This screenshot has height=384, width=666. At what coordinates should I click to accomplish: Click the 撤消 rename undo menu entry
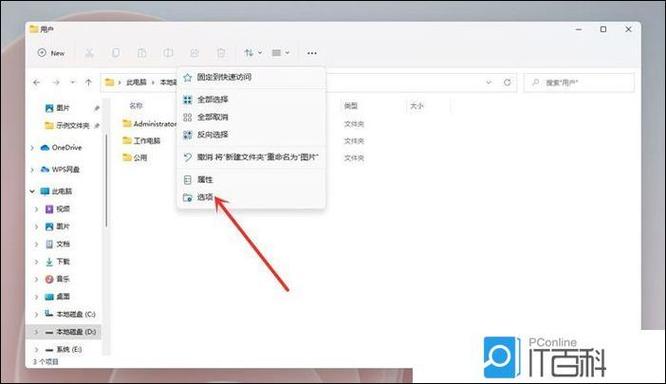[251, 157]
